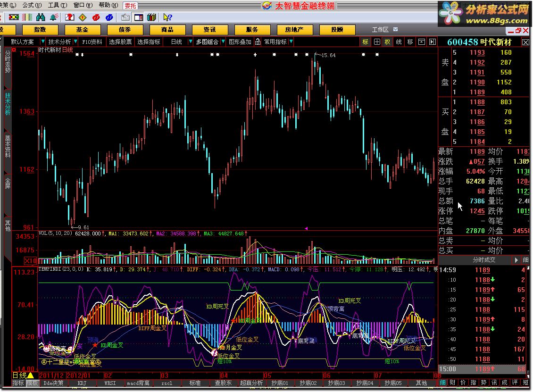Switch to the 超赢分析 indicator tab
Screen dimensions: 533x392
coord(251,383)
